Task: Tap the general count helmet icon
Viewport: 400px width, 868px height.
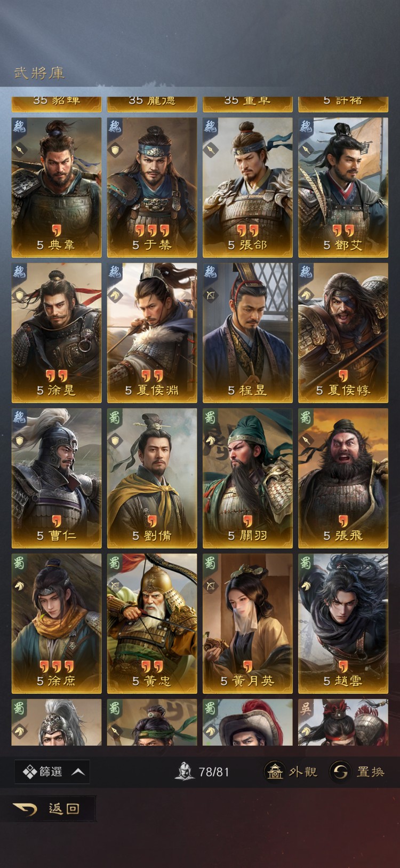Action: [185, 771]
